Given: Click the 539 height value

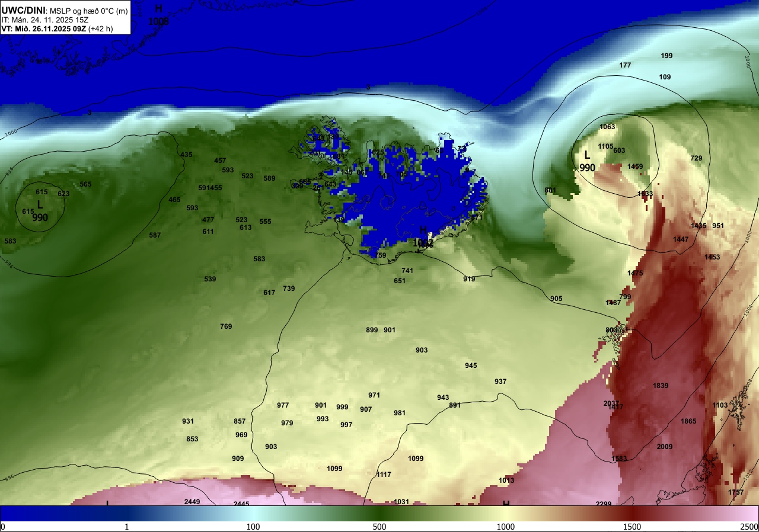Looking at the screenshot, I should (210, 279).
